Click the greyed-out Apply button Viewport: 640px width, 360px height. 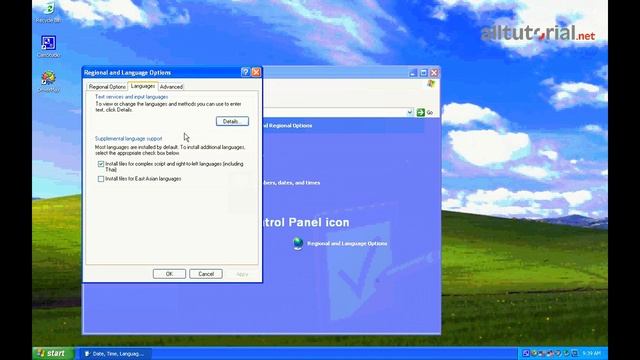(242, 274)
